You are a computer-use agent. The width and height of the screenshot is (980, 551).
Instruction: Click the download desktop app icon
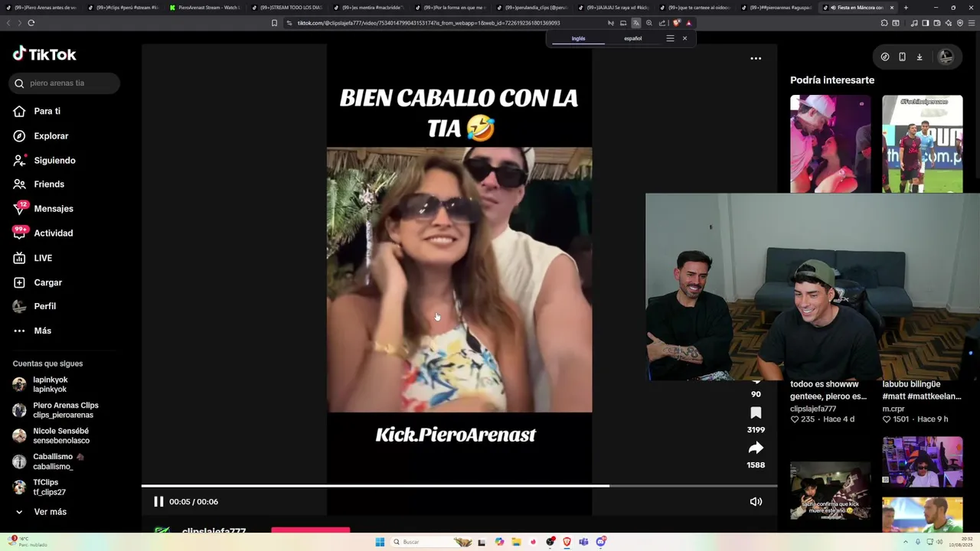click(x=920, y=57)
